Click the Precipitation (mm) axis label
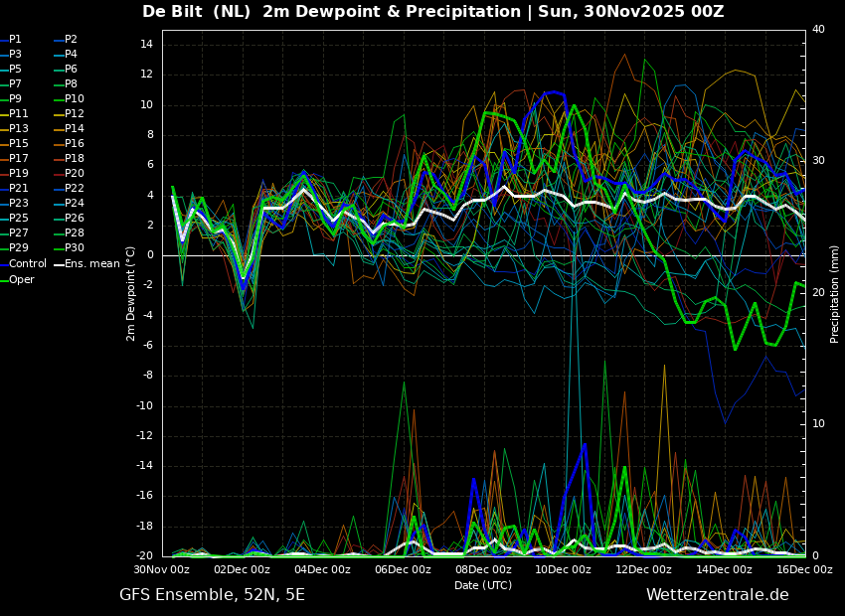The height and width of the screenshot is (616, 845). click(x=835, y=294)
